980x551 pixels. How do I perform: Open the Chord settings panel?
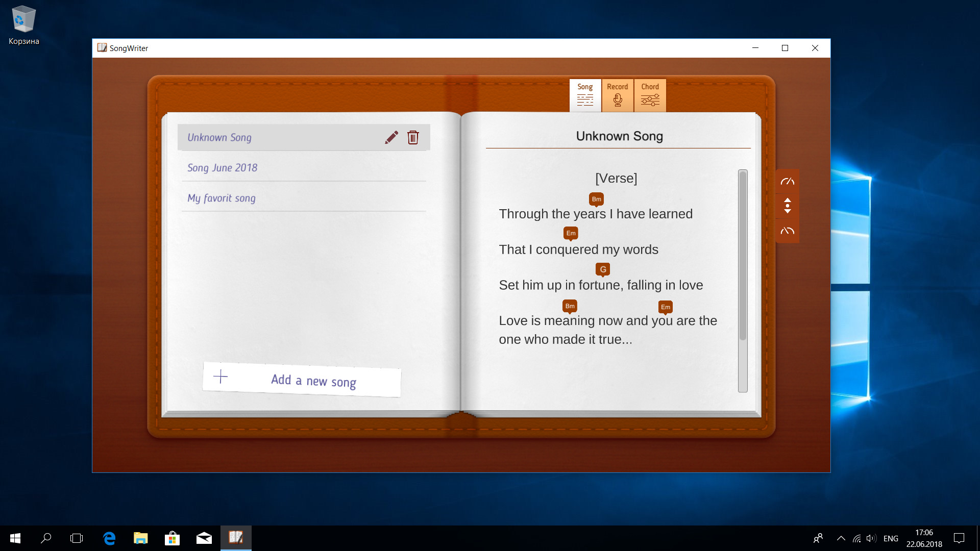(x=650, y=94)
